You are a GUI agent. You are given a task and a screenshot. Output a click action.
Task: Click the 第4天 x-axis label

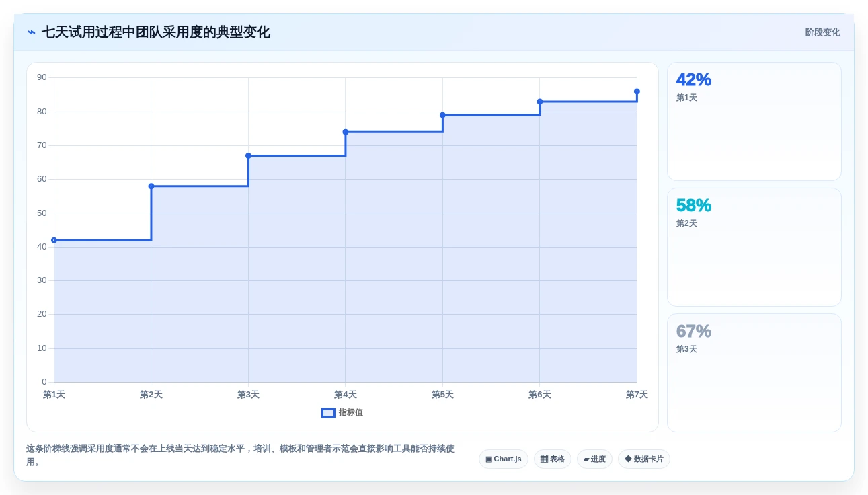tap(346, 395)
